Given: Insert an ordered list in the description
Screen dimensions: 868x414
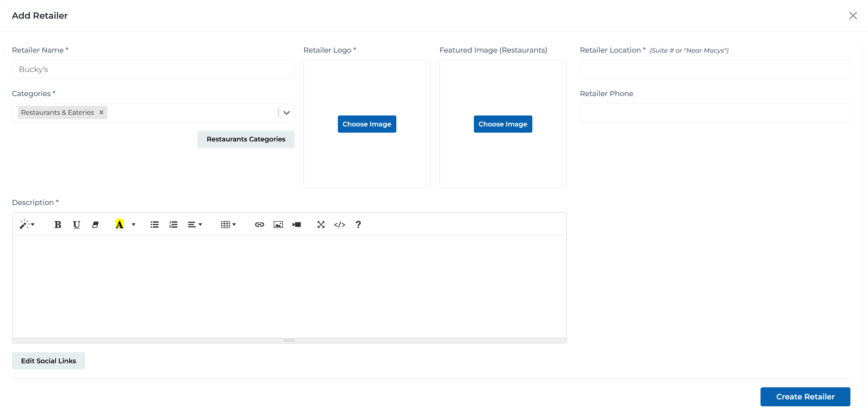Looking at the screenshot, I should coord(173,224).
